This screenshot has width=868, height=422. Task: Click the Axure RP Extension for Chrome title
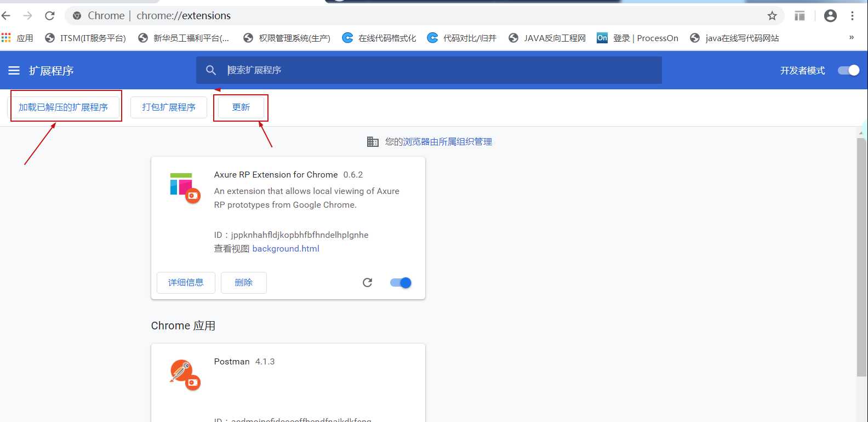[276, 175]
